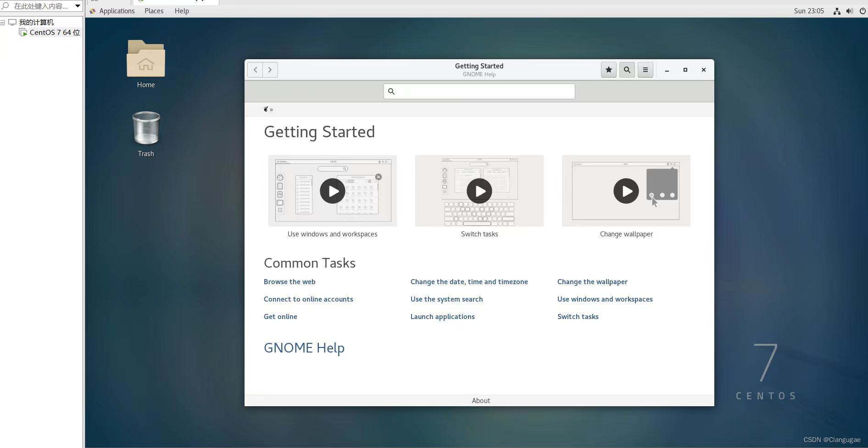Open the hamburger menu in GNOME Help
This screenshot has width=868, height=448.
(645, 70)
